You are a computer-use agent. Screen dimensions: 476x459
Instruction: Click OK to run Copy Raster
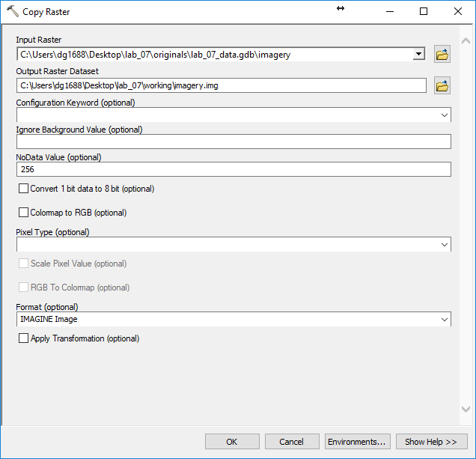pyautogui.click(x=232, y=442)
